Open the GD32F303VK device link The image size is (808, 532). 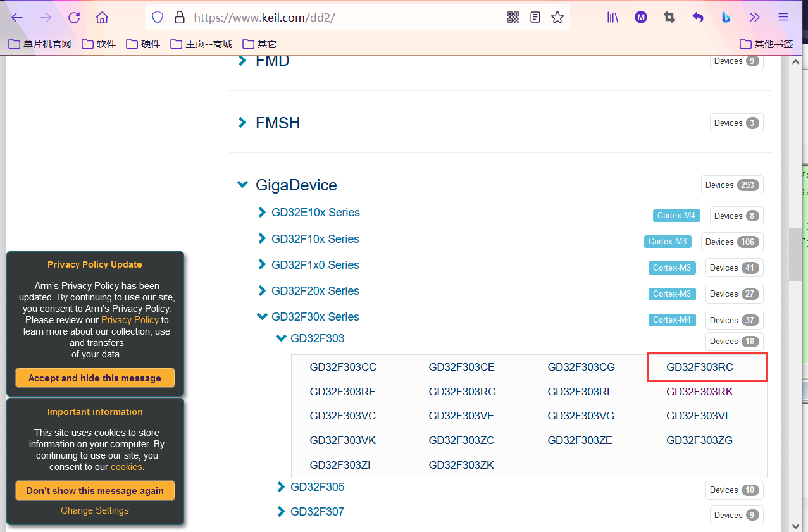[343, 440]
